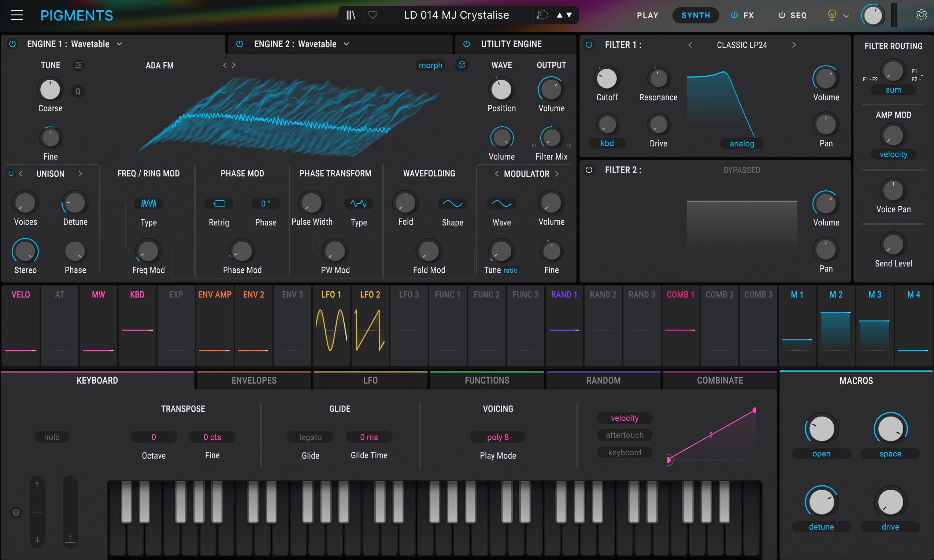Adjust the Filter 1 Cutoff knob
Viewport: 934px width, 560px height.
[607, 79]
